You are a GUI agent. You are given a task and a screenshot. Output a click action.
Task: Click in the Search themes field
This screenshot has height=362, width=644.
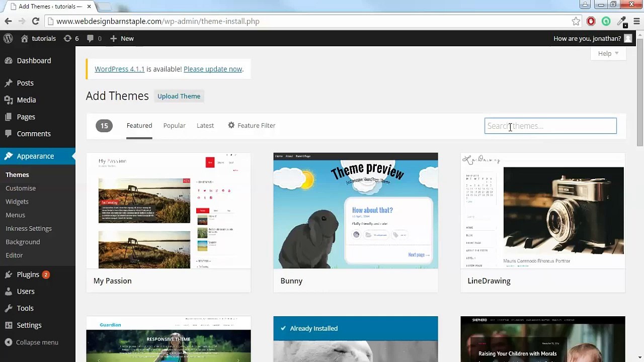point(550,126)
